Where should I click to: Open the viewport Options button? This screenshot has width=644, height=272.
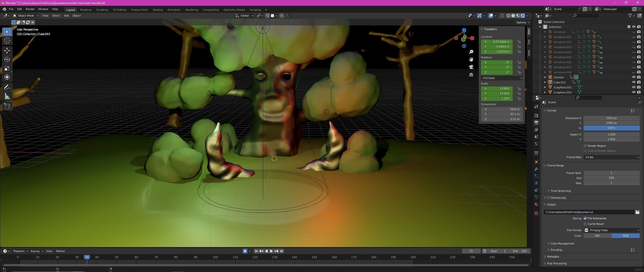522,22
